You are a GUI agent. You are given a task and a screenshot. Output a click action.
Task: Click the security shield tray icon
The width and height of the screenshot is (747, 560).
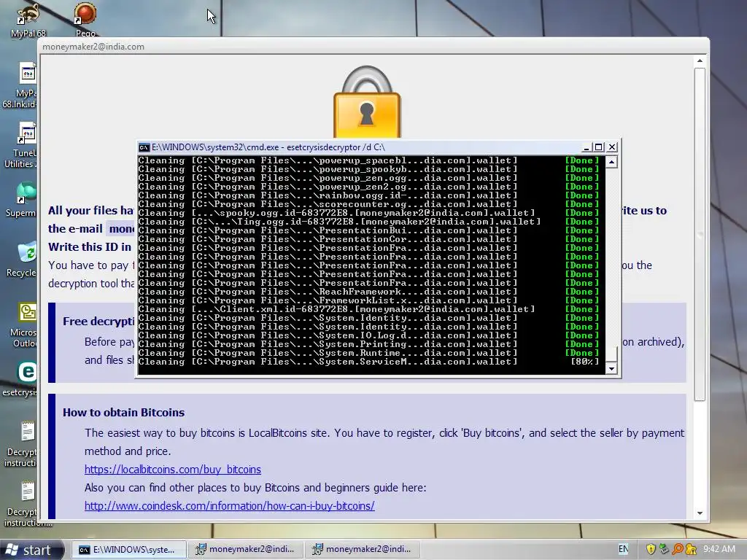click(651, 549)
